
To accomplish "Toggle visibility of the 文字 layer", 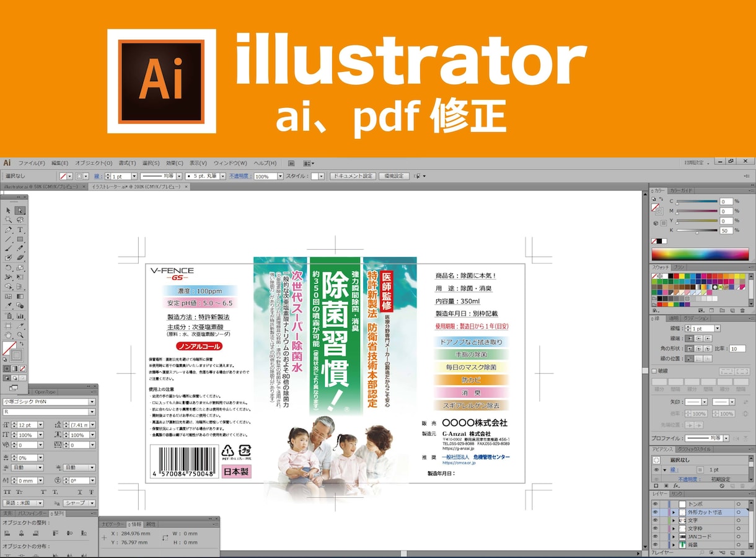I will pyautogui.click(x=656, y=520).
